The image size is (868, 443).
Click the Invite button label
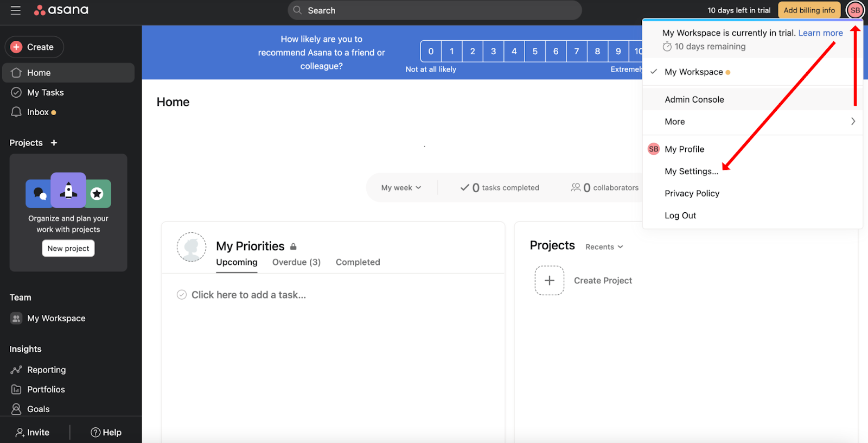38,433
